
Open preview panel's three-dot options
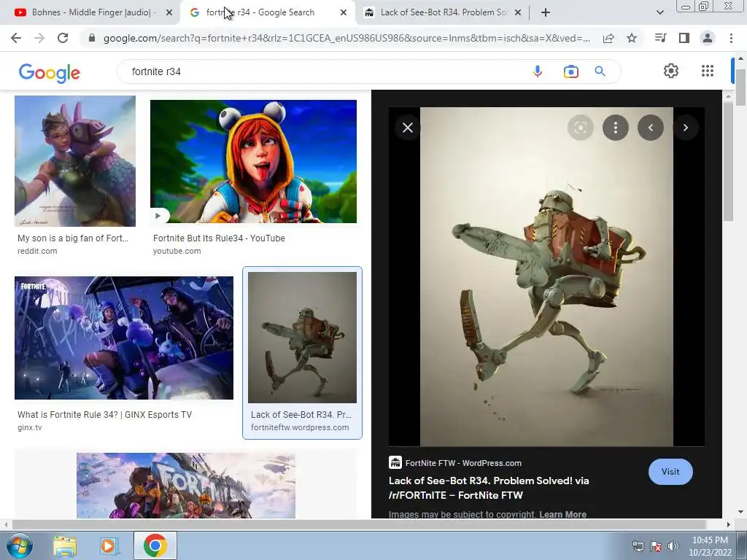616,128
